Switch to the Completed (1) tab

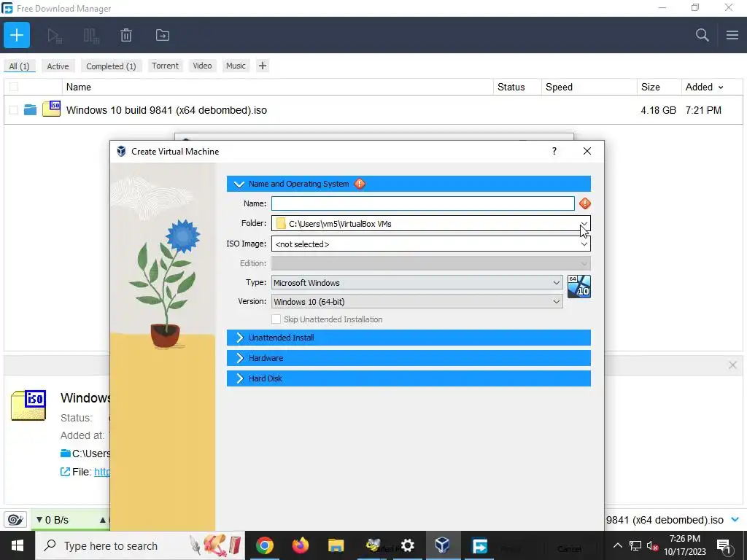(111, 66)
